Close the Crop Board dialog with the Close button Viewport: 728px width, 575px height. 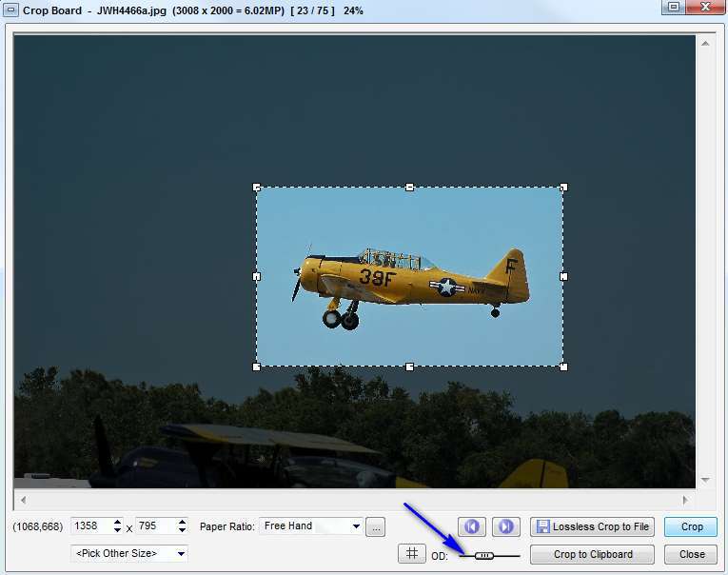click(x=691, y=555)
